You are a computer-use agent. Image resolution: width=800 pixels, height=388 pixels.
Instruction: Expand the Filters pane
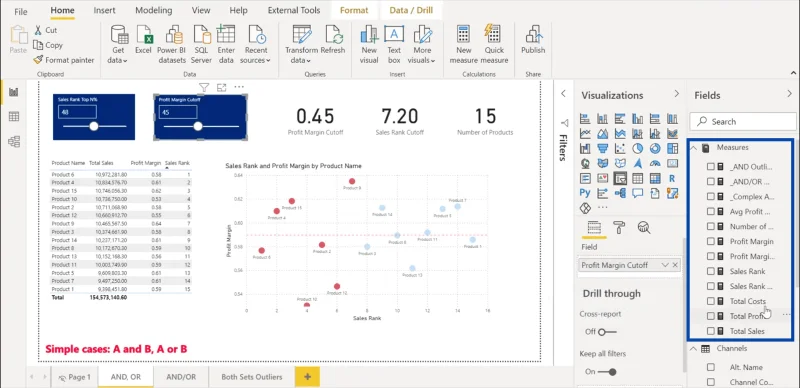(x=564, y=93)
